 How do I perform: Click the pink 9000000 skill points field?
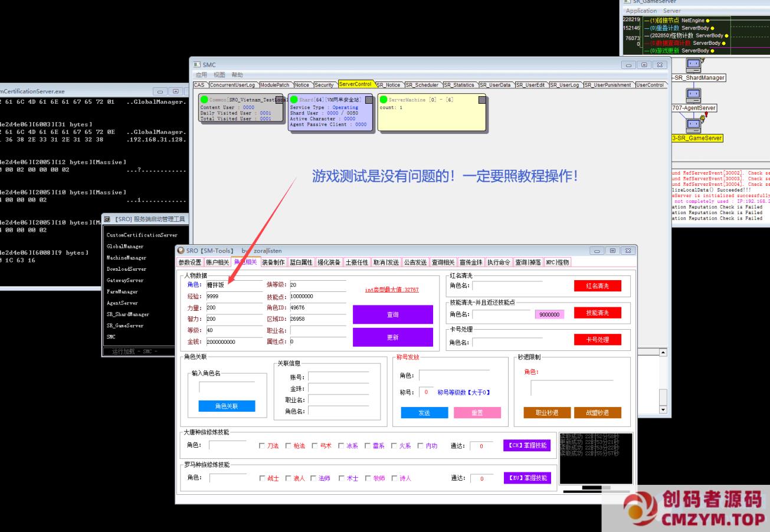(x=549, y=314)
